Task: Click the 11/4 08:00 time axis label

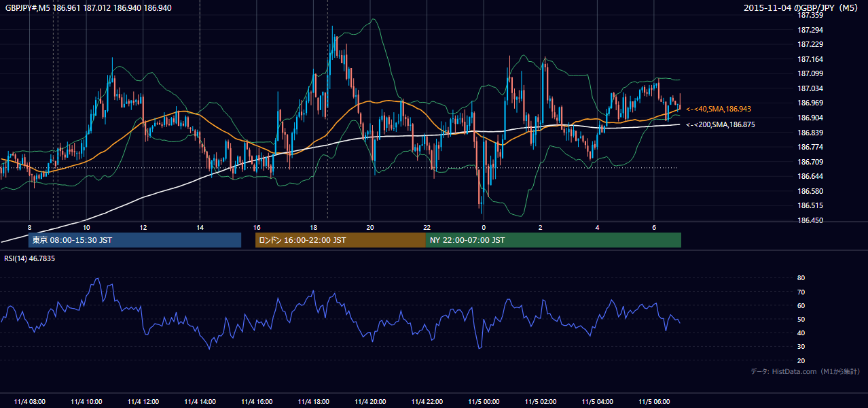Action: (x=29, y=401)
